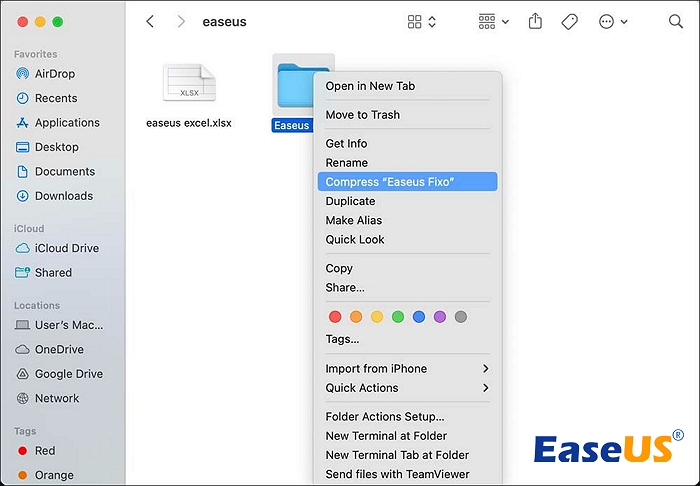
Task: Open the group-by items button
Action: [487, 21]
